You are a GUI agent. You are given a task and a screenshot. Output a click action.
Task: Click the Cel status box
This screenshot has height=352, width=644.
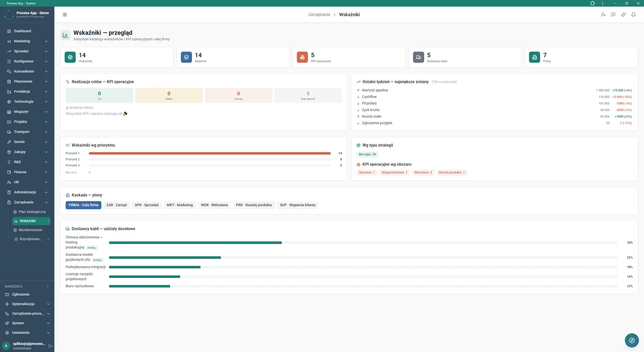[99, 95]
